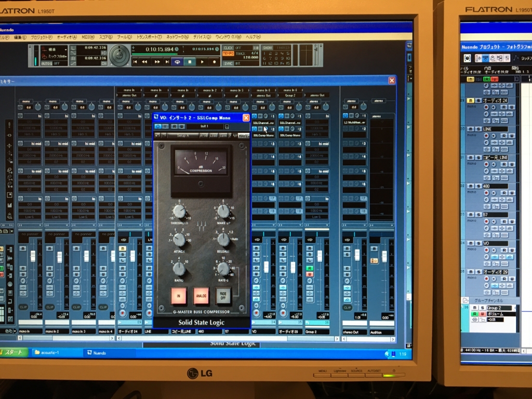Click the Make Up knob on the SSL compressor

pyautogui.click(x=223, y=211)
